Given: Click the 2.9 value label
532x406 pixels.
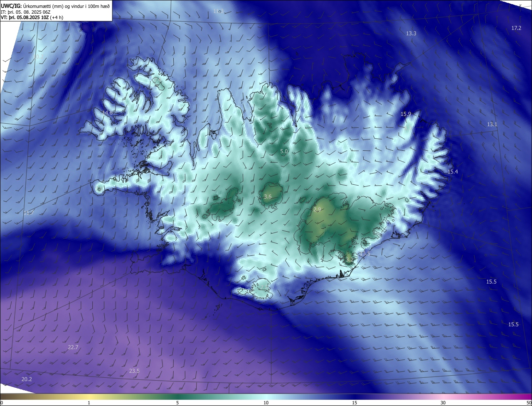Looking at the screenshot, I should point(317,210).
